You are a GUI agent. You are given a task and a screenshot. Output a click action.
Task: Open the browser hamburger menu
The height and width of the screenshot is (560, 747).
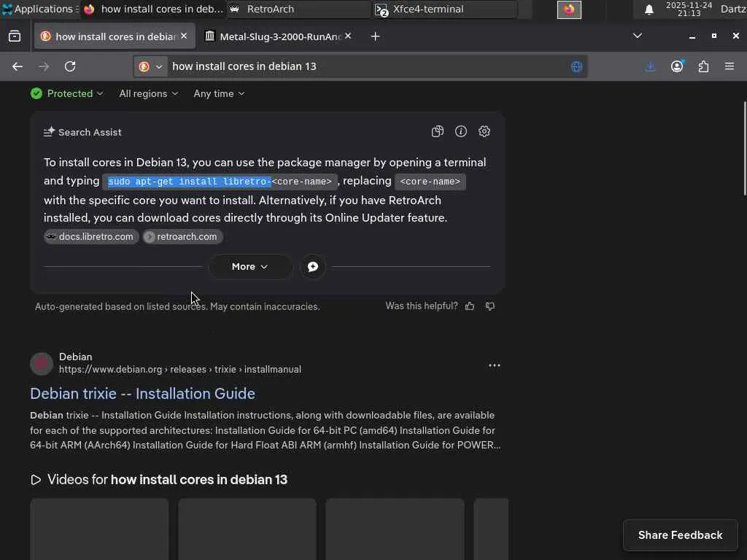coord(729,66)
